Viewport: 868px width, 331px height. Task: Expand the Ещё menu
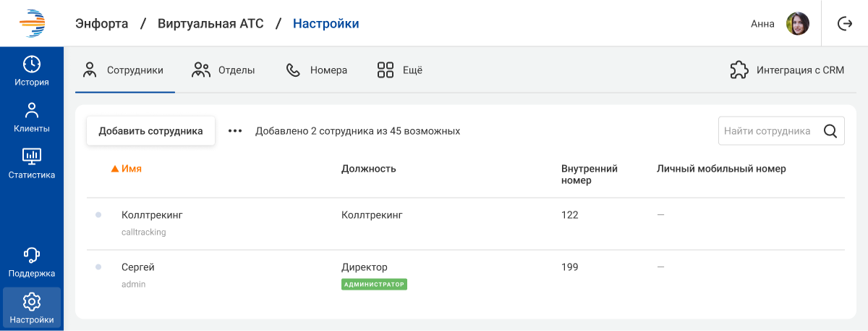pos(399,70)
